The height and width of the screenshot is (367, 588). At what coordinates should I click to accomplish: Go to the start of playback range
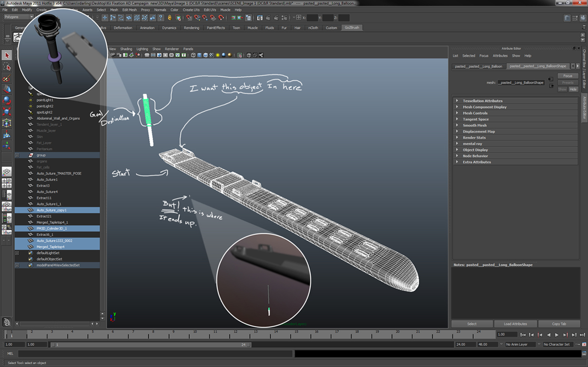coord(523,335)
